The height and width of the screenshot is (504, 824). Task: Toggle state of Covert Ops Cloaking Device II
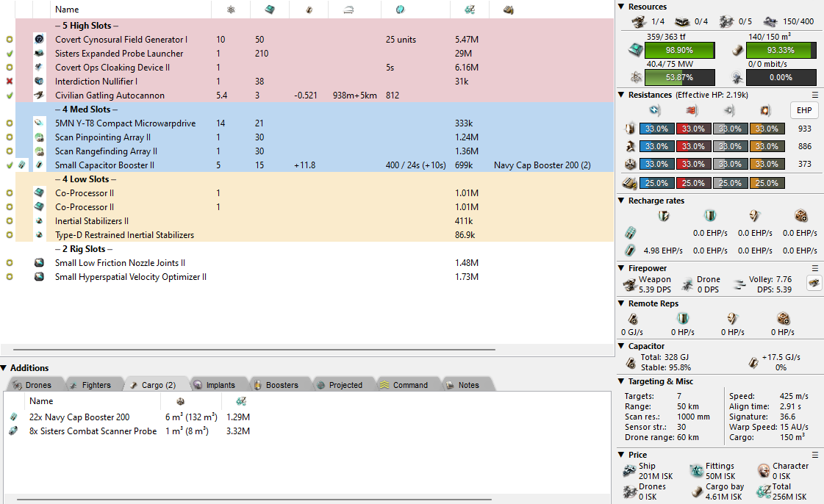pyautogui.click(x=9, y=68)
